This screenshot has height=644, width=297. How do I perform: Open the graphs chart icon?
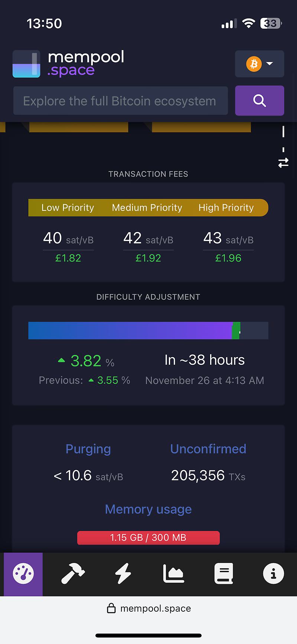click(x=173, y=574)
